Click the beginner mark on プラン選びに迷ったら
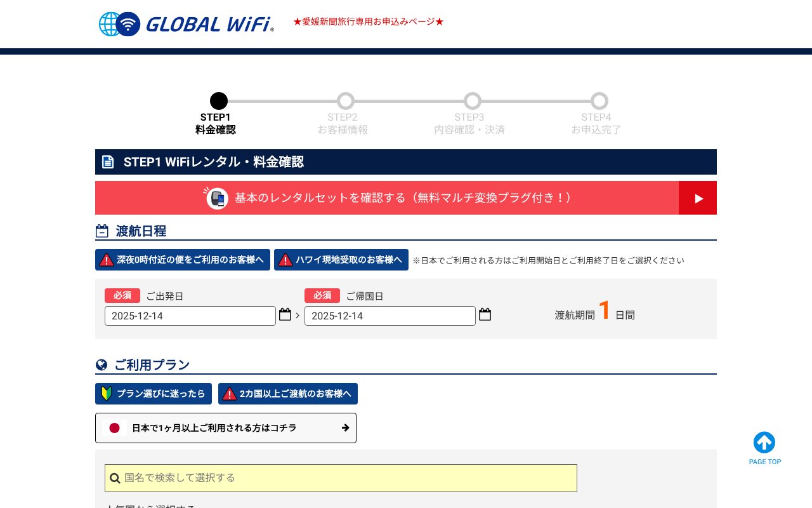 point(107,393)
